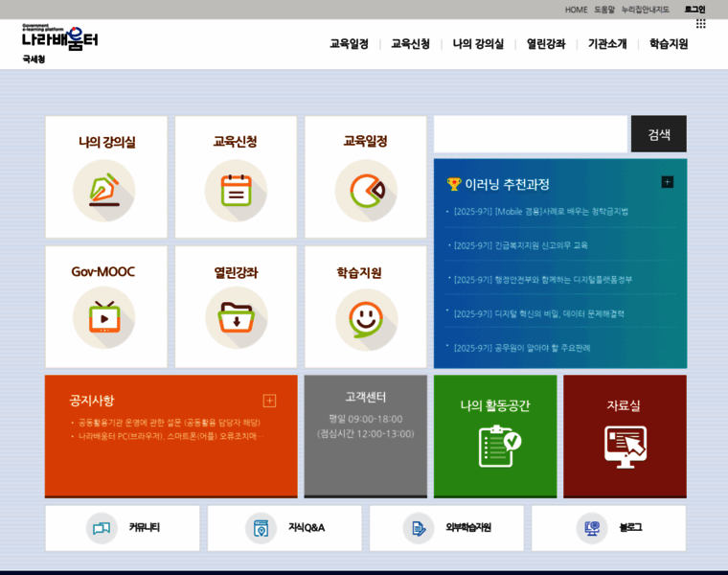Click the 누리집안내지도 sitemap link

pos(646,10)
